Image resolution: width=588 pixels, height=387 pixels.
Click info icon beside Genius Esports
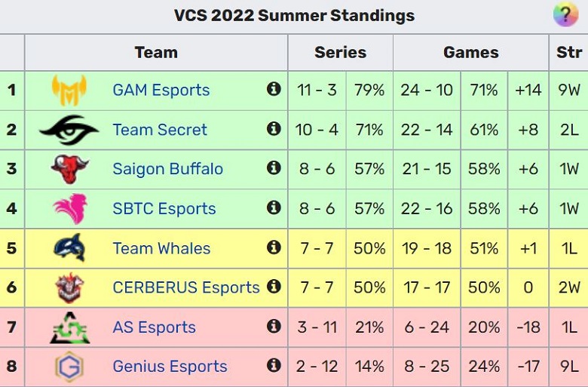coord(274,365)
